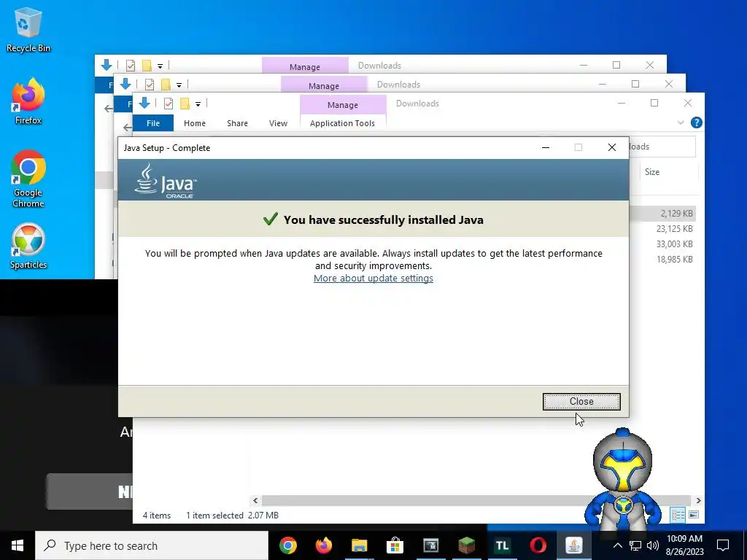747x560 pixels.
Task: Open Opera from the taskbar
Action: (x=538, y=545)
